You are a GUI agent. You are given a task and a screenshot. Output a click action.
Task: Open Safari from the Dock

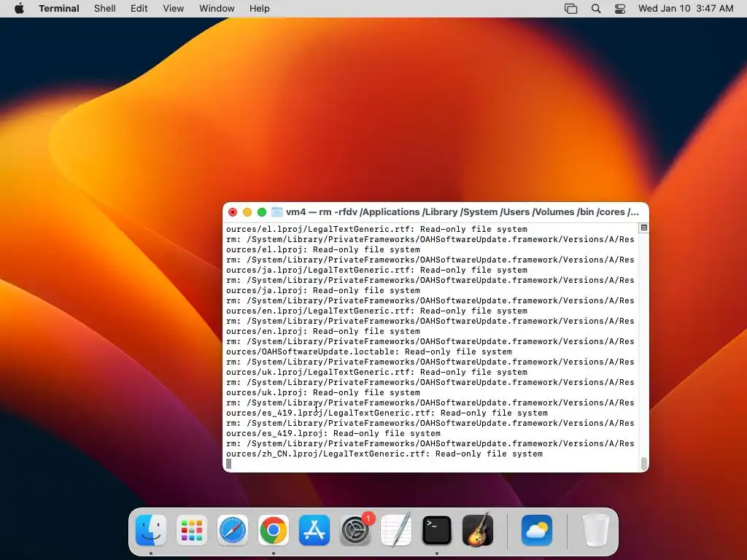(x=233, y=530)
